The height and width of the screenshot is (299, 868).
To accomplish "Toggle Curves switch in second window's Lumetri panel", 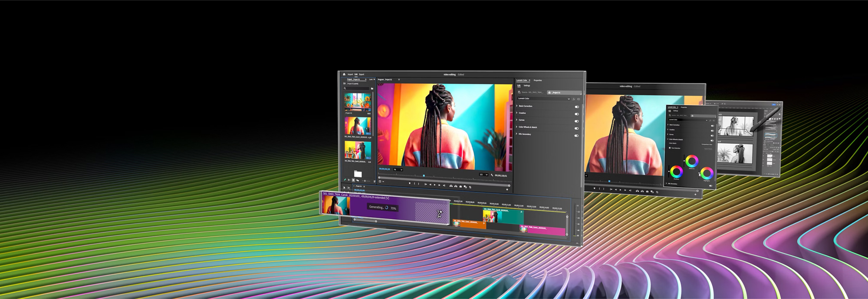I will (x=712, y=136).
